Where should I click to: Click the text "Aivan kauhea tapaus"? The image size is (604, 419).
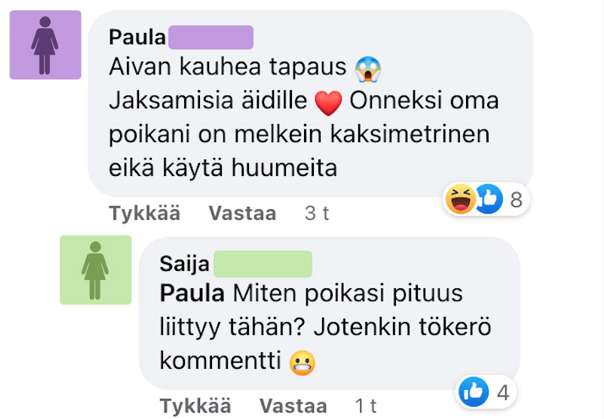pyautogui.click(x=229, y=70)
